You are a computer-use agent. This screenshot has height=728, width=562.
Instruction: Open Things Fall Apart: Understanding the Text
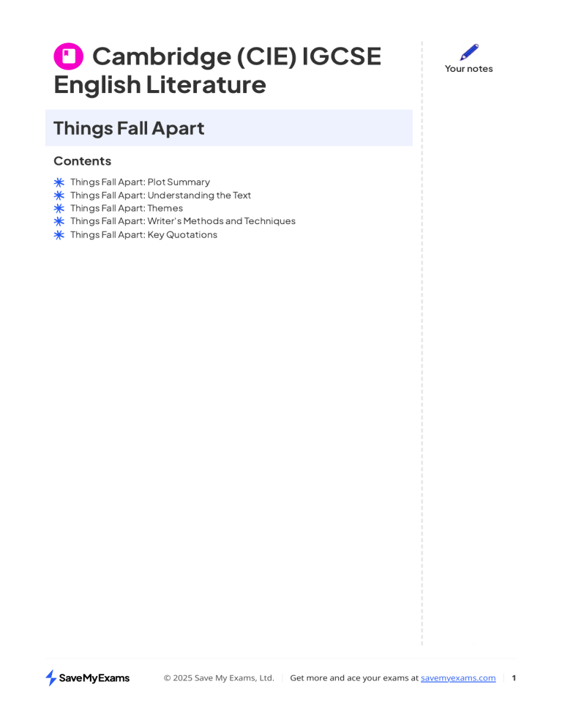160,195
